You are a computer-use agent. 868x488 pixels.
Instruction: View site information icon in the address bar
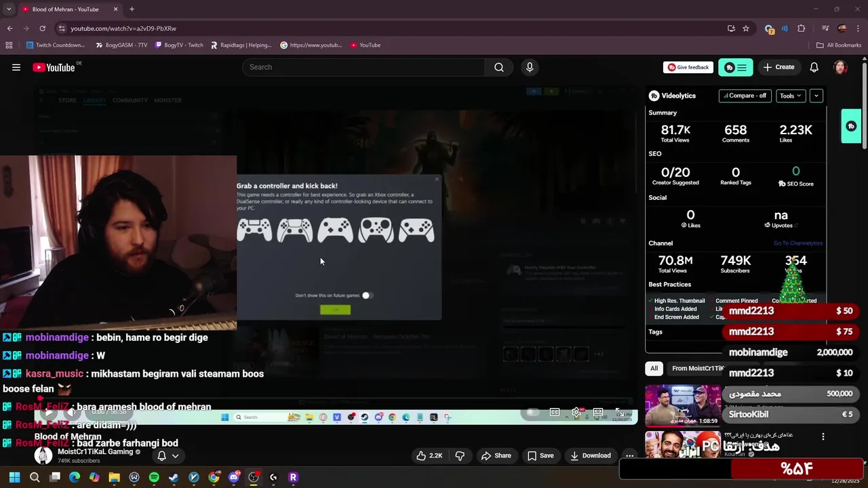click(x=62, y=28)
